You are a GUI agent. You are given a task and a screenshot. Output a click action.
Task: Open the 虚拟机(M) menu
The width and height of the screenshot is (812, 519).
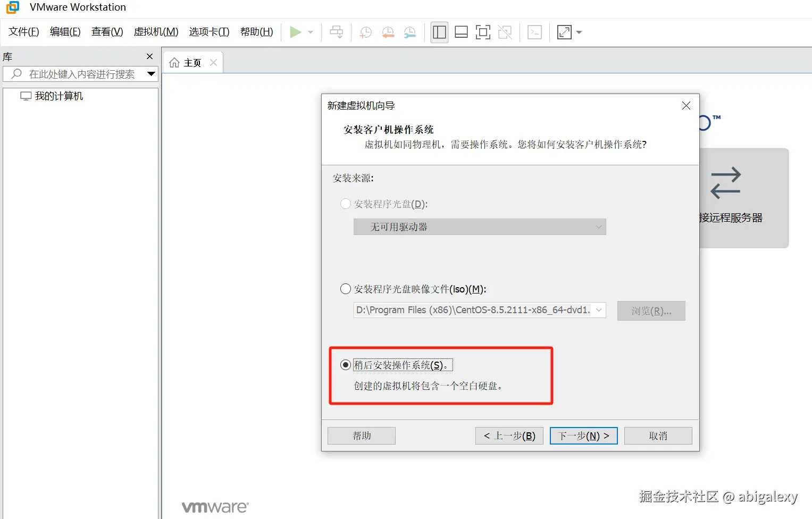[x=155, y=32]
